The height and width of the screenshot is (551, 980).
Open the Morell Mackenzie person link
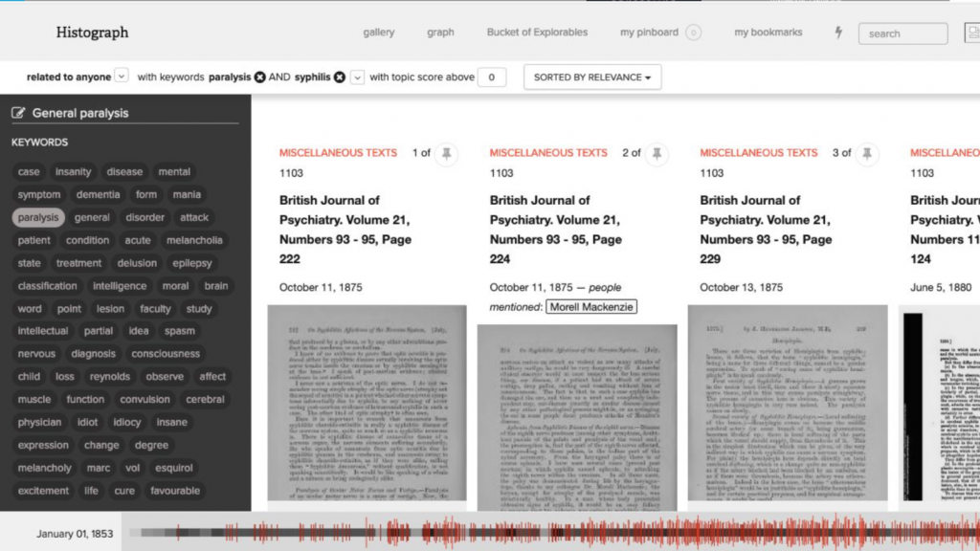pyautogui.click(x=590, y=307)
